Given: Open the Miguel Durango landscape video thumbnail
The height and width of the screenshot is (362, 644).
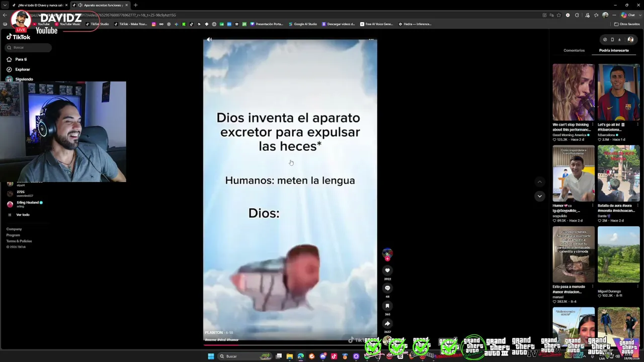Looking at the screenshot, I should 618,254.
